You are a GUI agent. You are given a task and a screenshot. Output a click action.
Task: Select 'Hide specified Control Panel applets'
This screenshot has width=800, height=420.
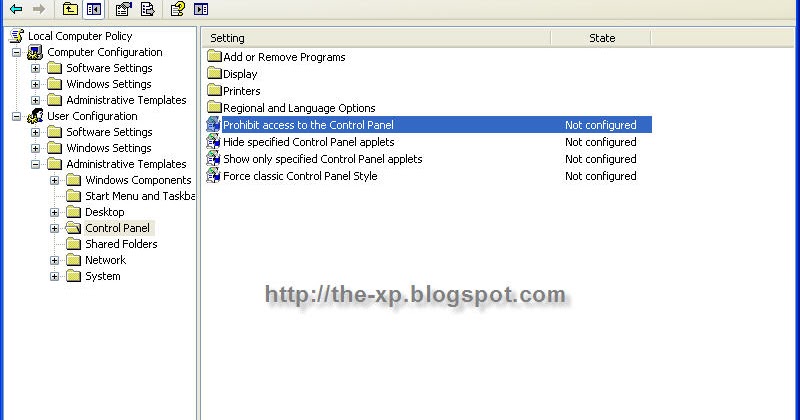click(309, 142)
